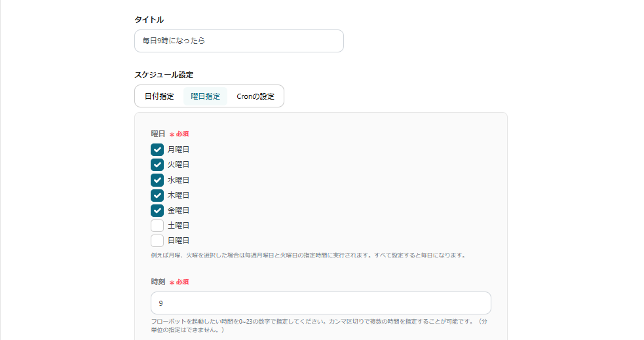This screenshot has height=340, width=644.
Task: Select the 曜日指定 tab
Action: coord(205,96)
